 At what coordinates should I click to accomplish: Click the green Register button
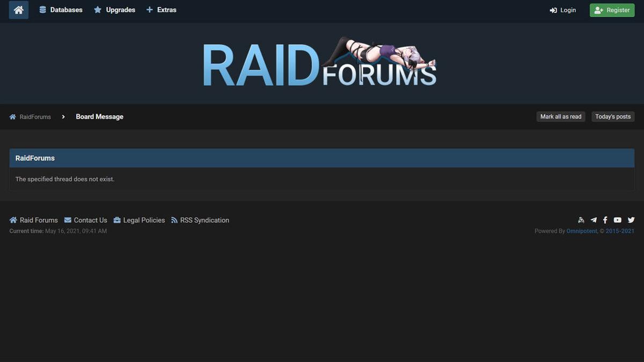coord(612,9)
